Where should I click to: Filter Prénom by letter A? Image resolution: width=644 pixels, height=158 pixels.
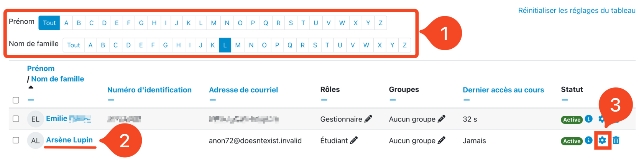click(x=66, y=23)
